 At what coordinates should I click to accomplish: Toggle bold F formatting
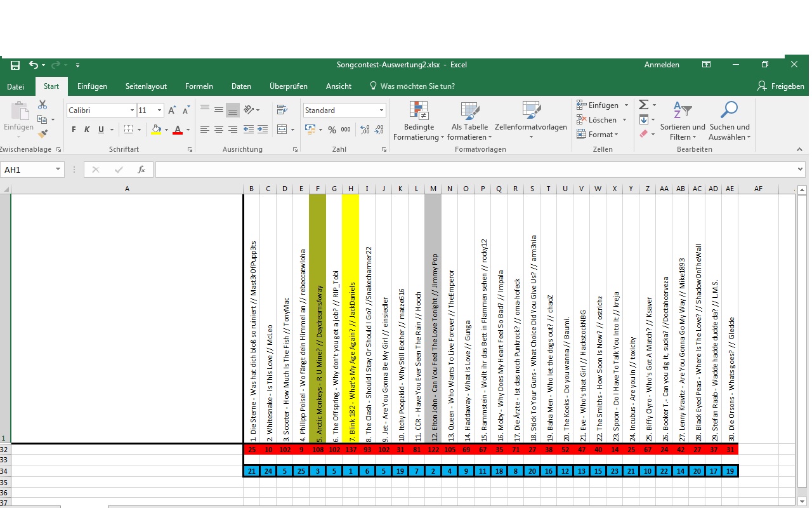point(74,130)
